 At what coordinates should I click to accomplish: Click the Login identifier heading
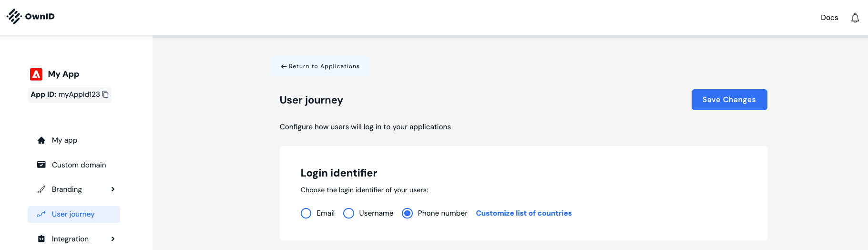[339, 173]
